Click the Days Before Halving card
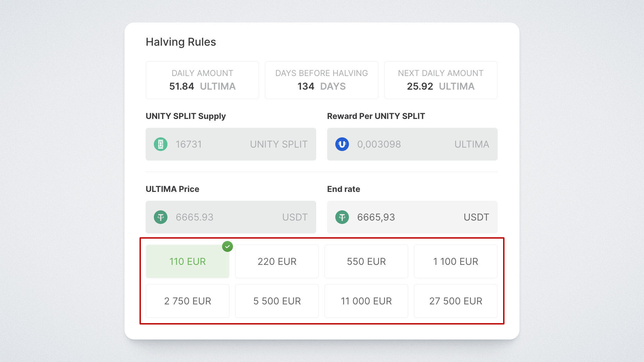Viewport: 644px width, 362px height. (322, 80)
